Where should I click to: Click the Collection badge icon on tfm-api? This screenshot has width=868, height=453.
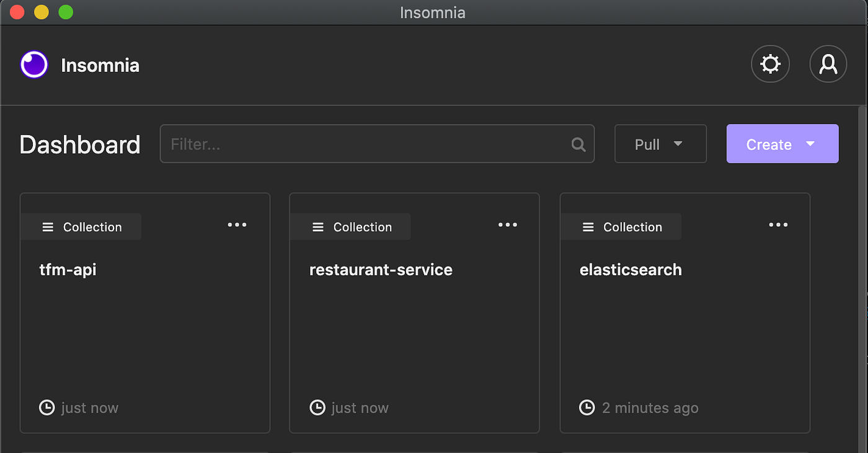(48, 227)
